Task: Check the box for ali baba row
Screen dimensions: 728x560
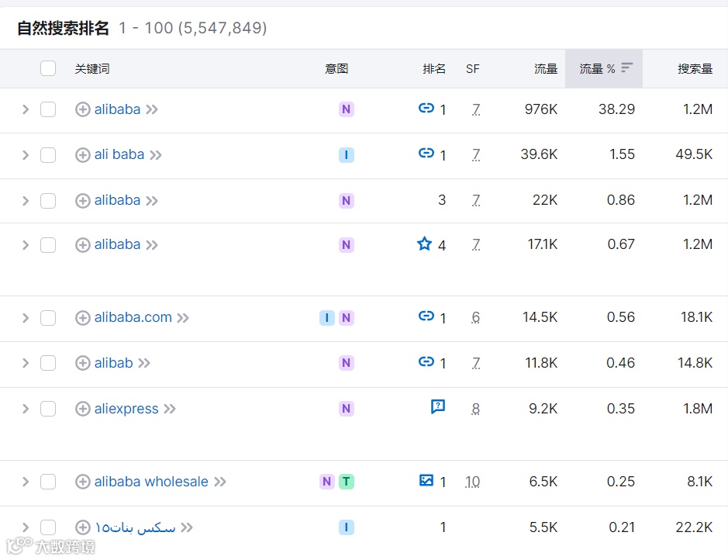Action: pos(48,155)
